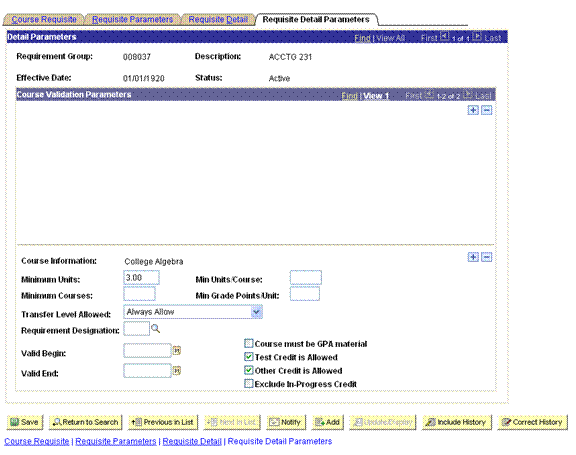Screen dimensions: 576x455
Task: Show previous row in Detail Parameters bar
Action: (444, 36)
